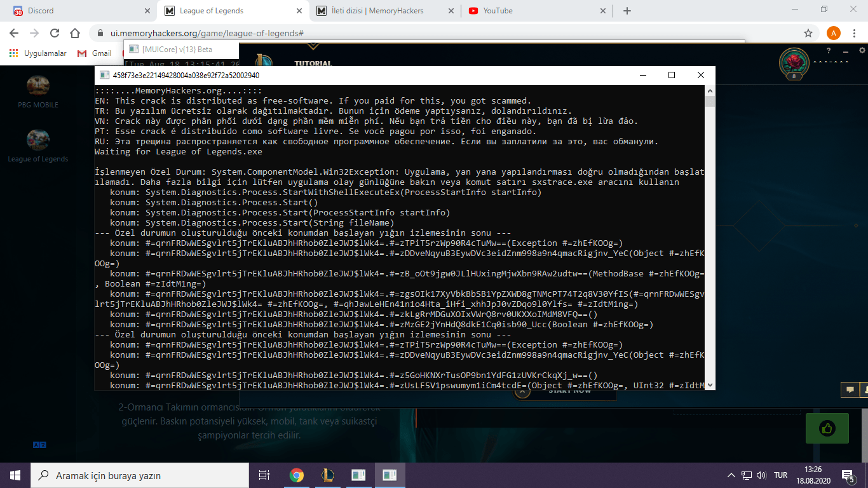This screenshot has height=488, width=868.
Task: Select the MUICore v{13} Beta window title
Action: 178,49
